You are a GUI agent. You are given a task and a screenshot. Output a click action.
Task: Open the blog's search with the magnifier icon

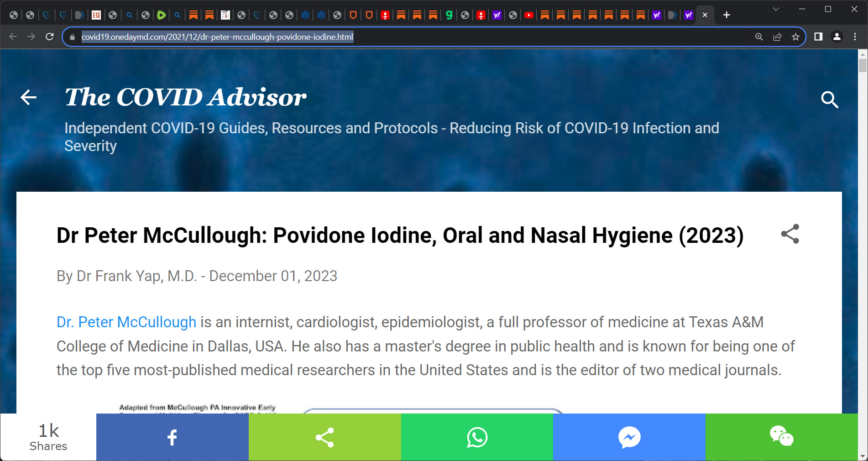click(x=829, y=100)
